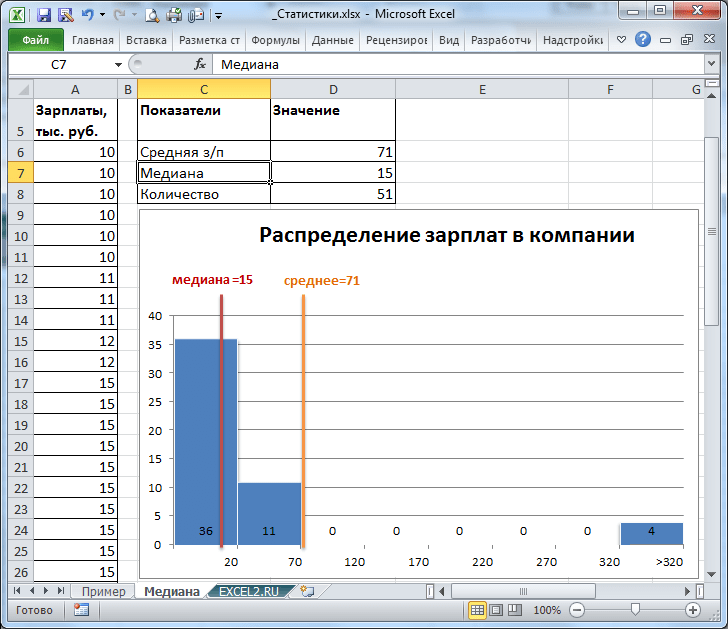728x629 pixels.
Task: Switch to Page Break Preview button
Action: pyautogui.click(x=514, y=610)
